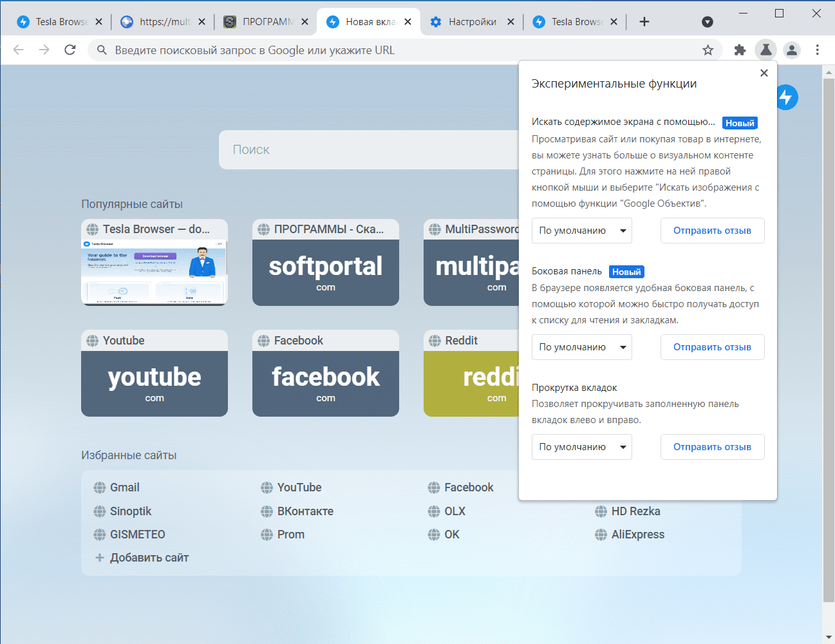
Task: Close the Настройки tab
Action: pyautogui.click(x=511, y=21)
